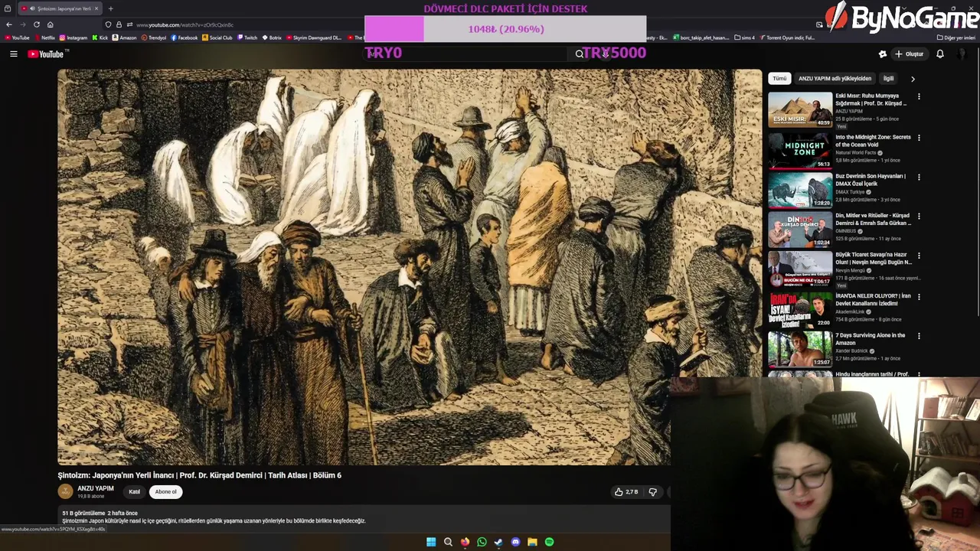The height and width of the screenshot is (551, 980).
Task: Open the Netflix bookmark
Action: [44, 37]
